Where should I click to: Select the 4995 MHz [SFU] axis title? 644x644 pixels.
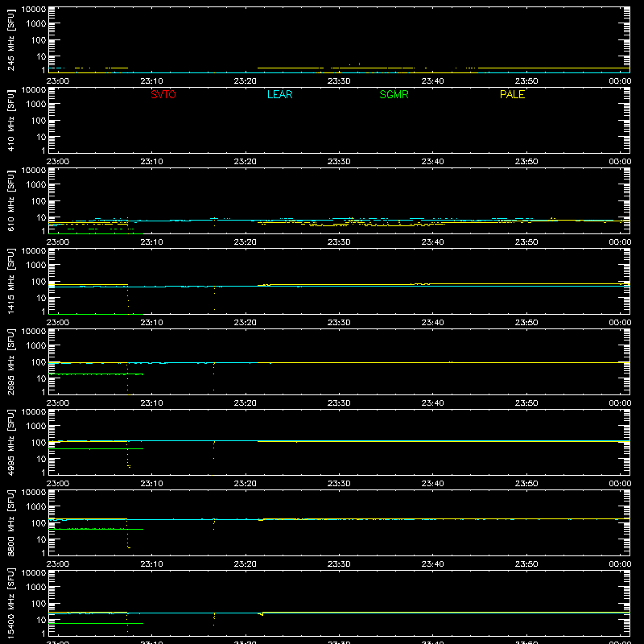(x=11, y=442)
